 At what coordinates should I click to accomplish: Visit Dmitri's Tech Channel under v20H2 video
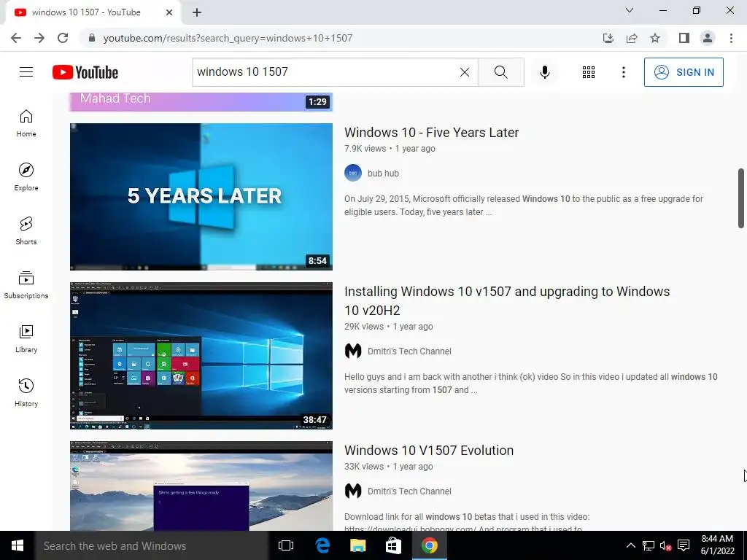pos(409,351)
